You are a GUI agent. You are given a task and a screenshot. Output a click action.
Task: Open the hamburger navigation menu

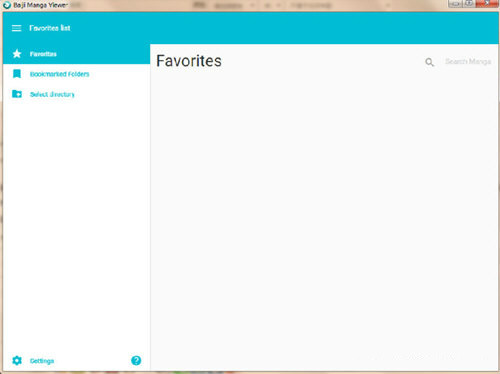click(x=16, y=28)
